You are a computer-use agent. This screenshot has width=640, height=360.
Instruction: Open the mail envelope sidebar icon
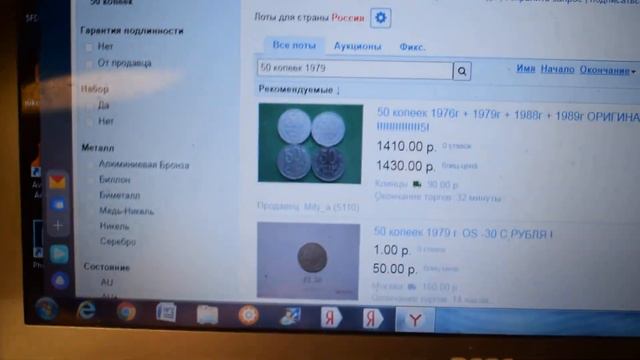pyautogui.click(x=58, y=182)
